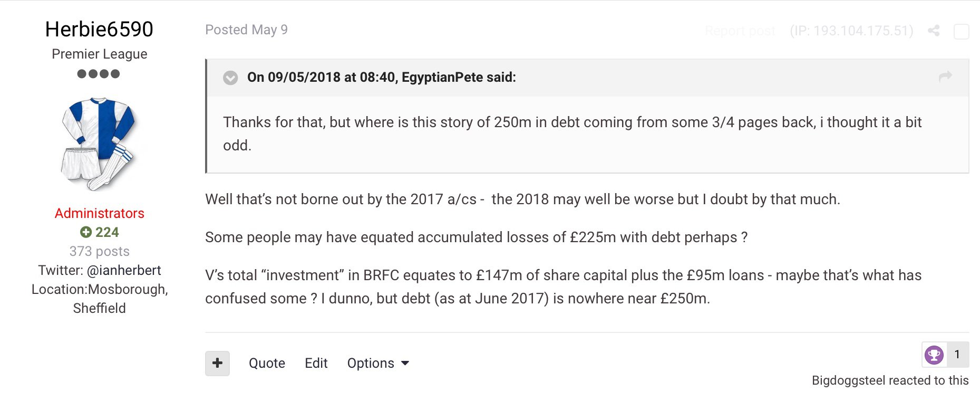Collapse the EgyptianPete quote block
This screenshot has width=980, height=401.
click(230, 78)
